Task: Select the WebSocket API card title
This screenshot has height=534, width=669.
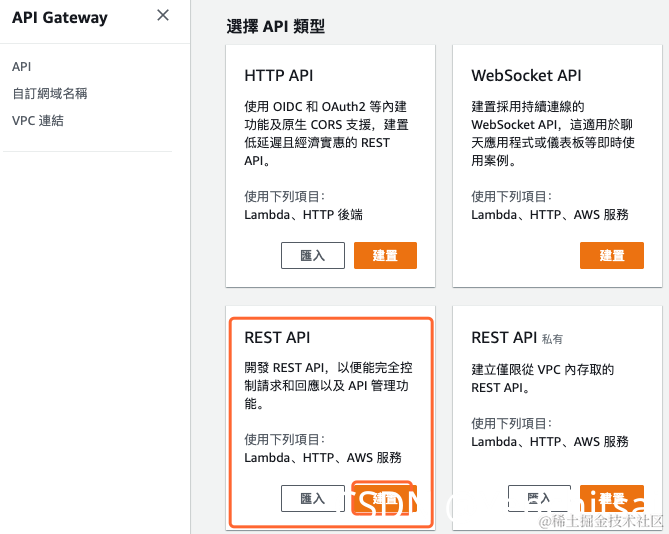Action: [x=526, y=75]
